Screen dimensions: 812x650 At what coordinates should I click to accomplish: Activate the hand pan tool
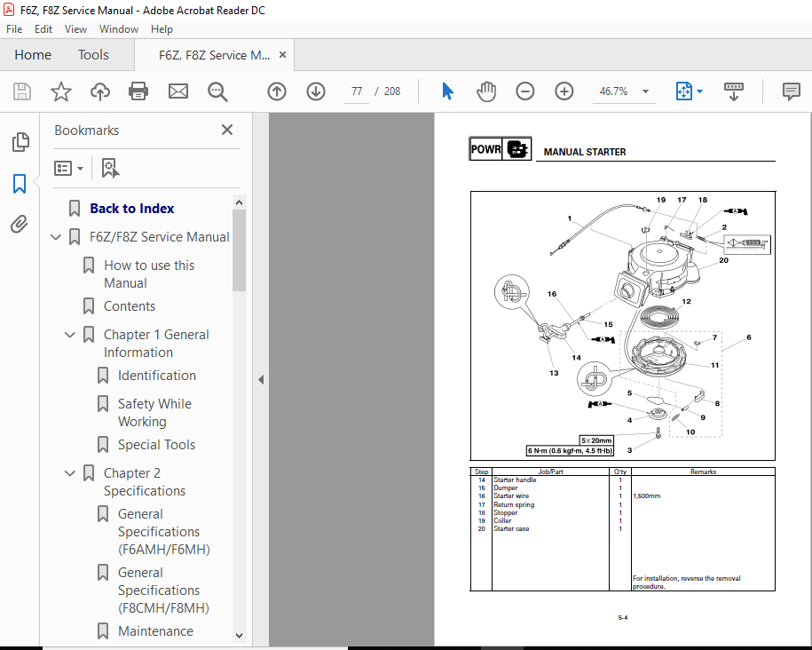(486, 91)
